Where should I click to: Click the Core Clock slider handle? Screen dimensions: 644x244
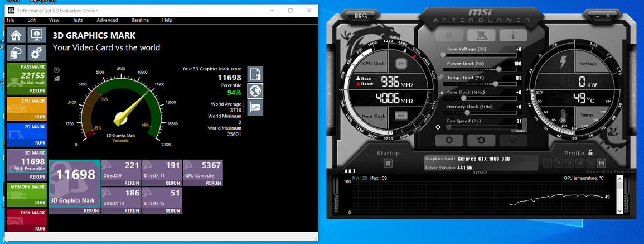[x=464, y=98]
